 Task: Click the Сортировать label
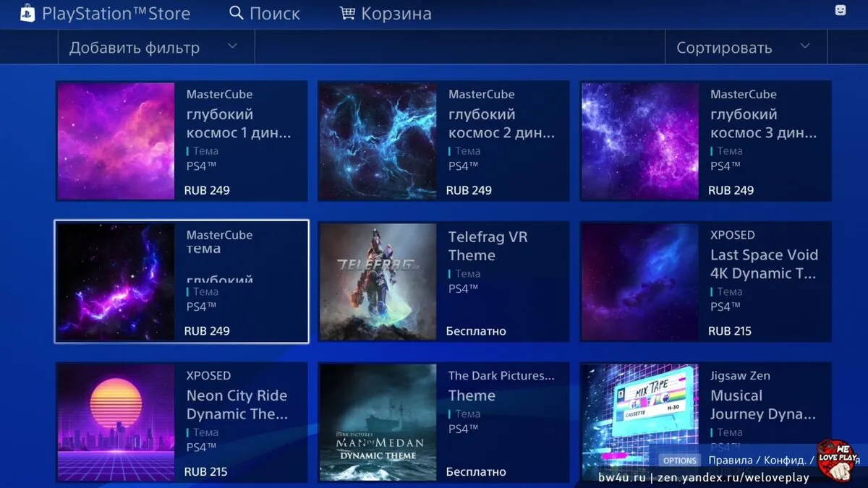pos(724,48)
